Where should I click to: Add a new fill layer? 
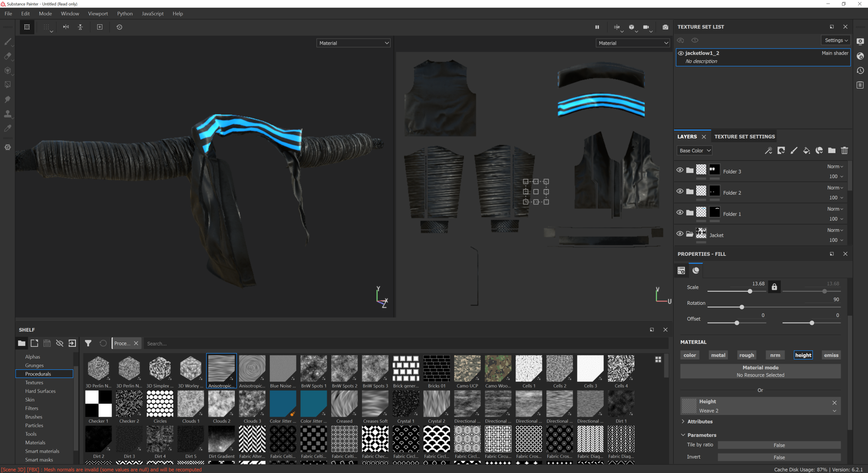(x=806, y=150)
